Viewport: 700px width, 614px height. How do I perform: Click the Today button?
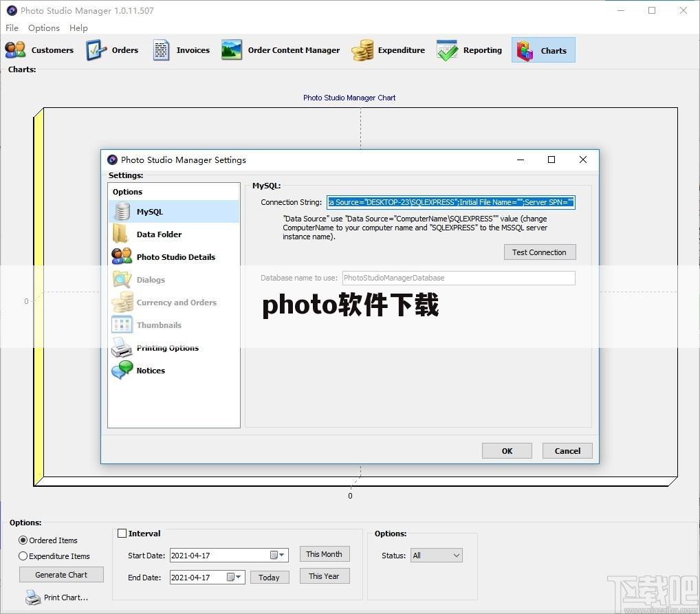tap(269, 578)
